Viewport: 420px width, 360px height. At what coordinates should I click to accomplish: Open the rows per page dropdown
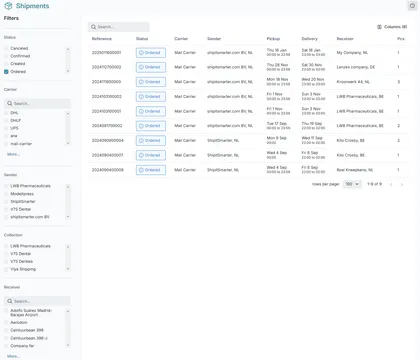tap(352, 184)
